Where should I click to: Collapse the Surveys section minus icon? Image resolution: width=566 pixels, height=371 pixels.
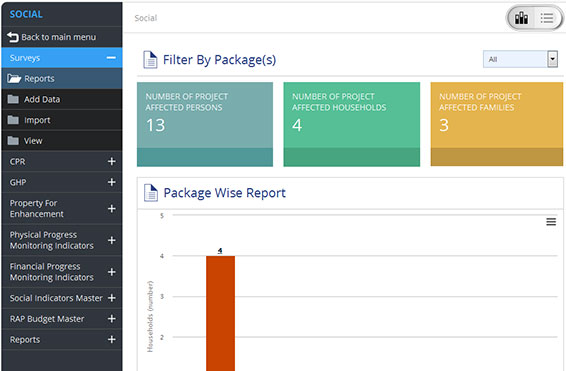coord(111,58)
